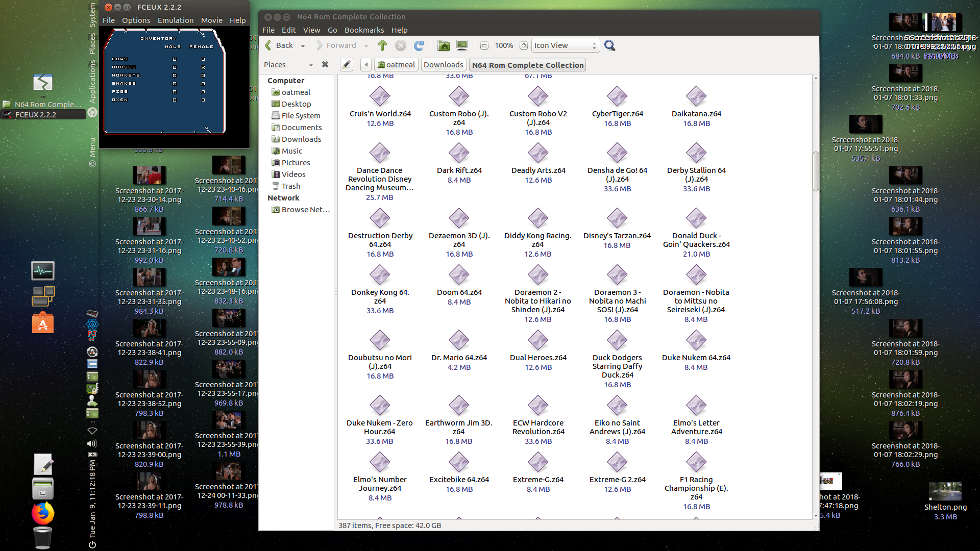980x551 pixels.
Task: Open the Computer toolbar icon
Action: pyautogui.click(x=462, y=45)
